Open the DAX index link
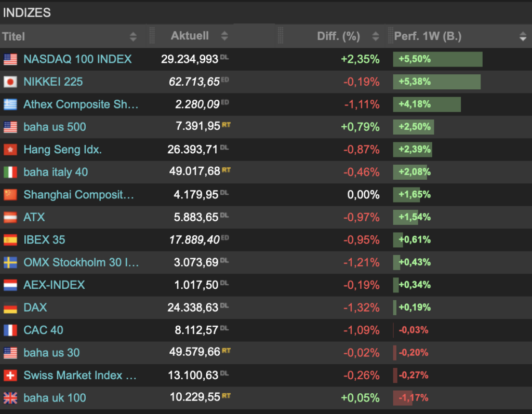532x414 pixels. (x=35, y=308)
